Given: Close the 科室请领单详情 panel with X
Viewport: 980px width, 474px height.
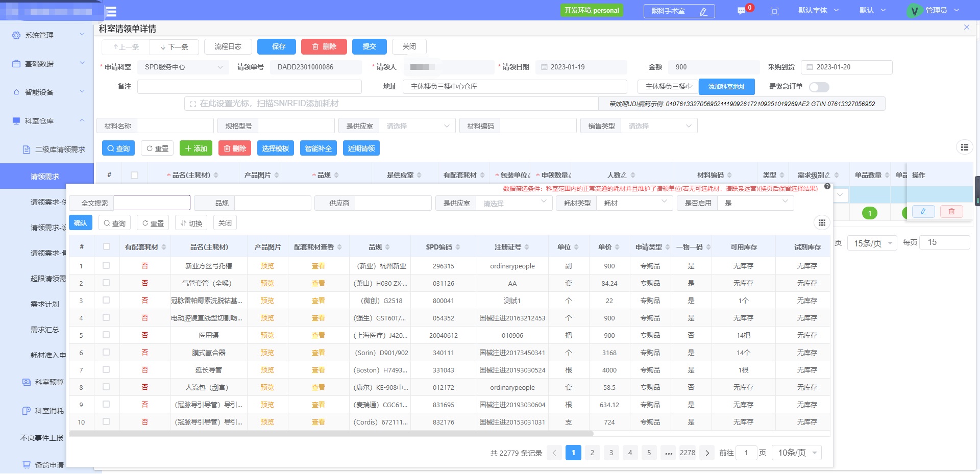Looking at the screenshot, I should (966, 27).
